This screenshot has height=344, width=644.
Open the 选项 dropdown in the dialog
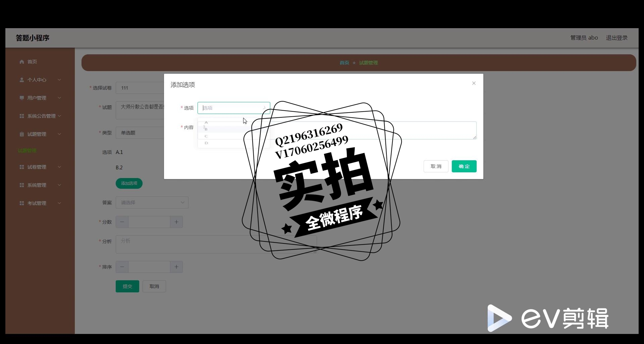234,108
